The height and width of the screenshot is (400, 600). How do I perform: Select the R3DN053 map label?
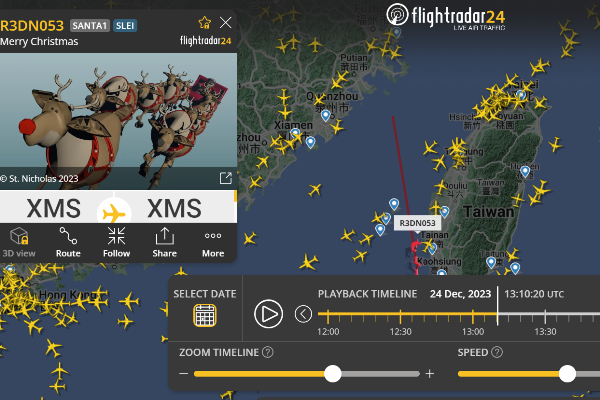coord(417,223)
